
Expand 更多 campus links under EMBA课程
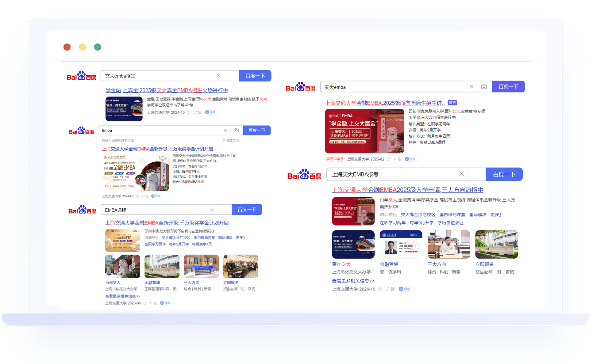point(240,238)
